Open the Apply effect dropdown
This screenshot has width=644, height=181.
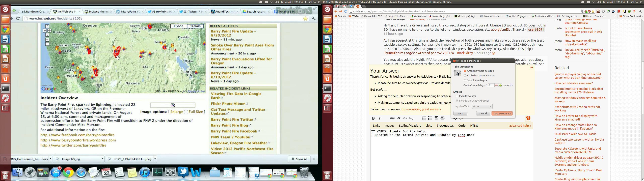[x=482, y=106]
